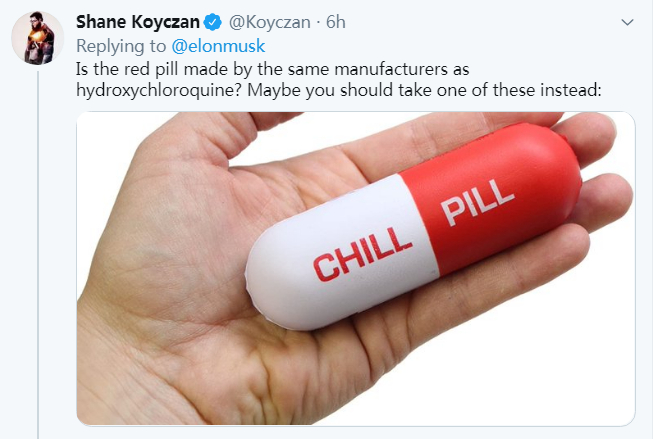Open the attached chill pill photo
The width and height of the screenshot is (657, 439).
click(356, 269)
